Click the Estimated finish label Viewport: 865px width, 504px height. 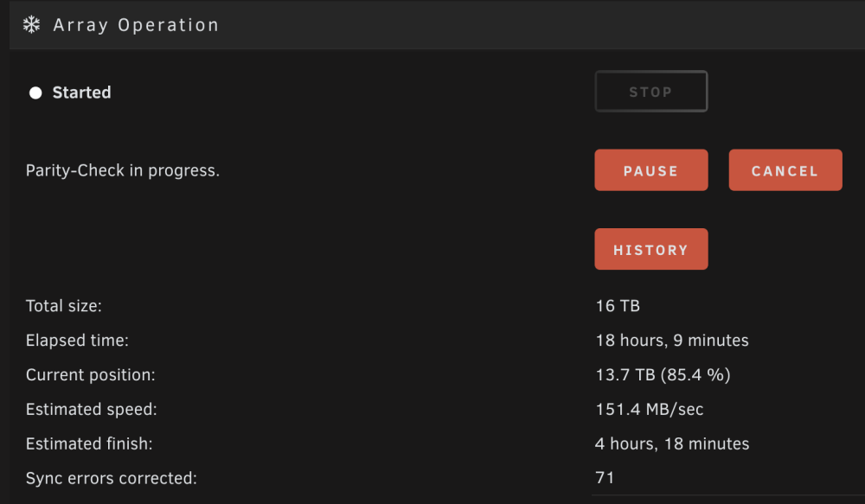tap(89, 443)
